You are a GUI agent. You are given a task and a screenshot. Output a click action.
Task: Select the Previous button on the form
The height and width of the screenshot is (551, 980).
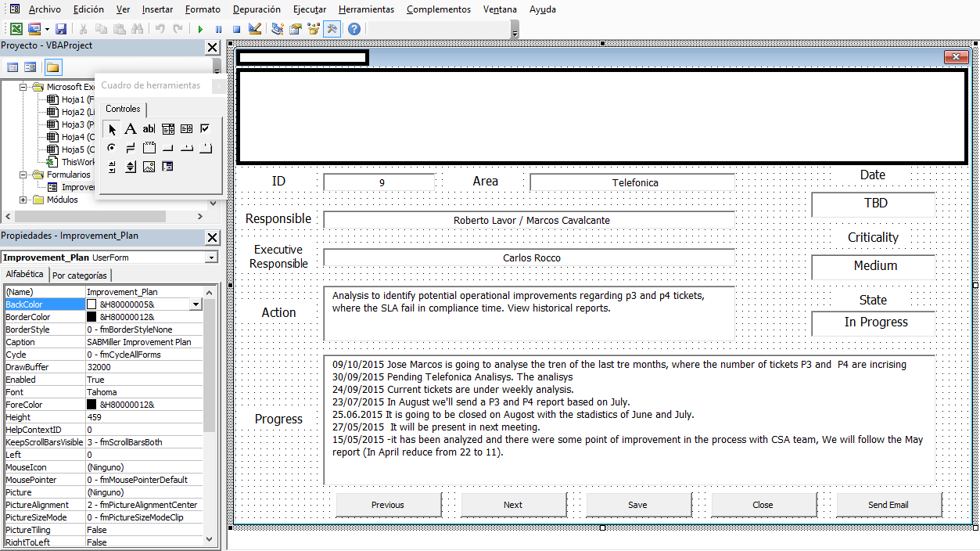[389, 505]
